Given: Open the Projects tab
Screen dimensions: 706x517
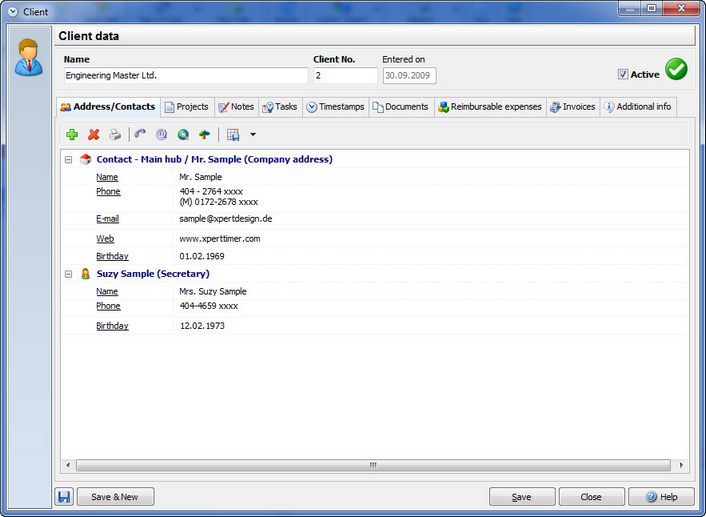Looking at the screenshot, I should coord(187,107).
